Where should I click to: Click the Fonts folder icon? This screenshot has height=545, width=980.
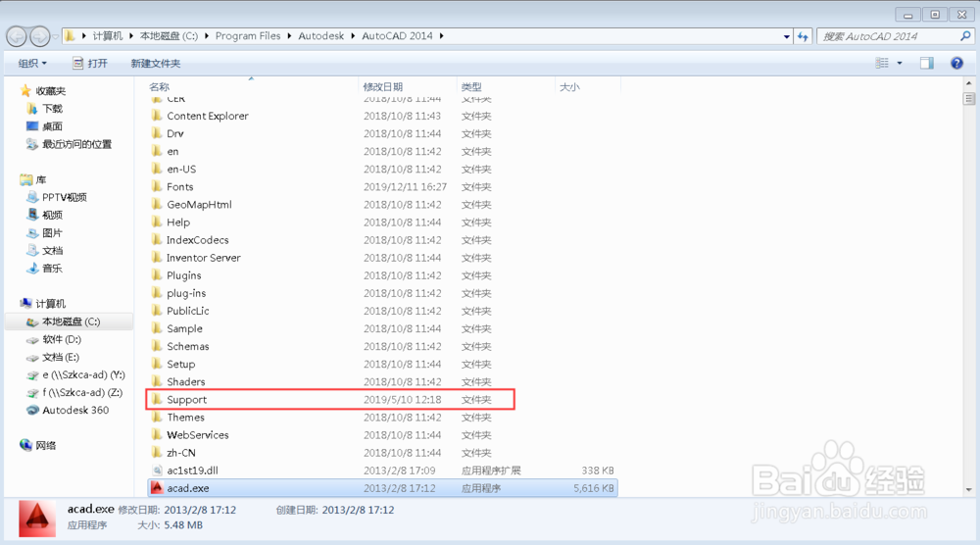click(157, 186)
